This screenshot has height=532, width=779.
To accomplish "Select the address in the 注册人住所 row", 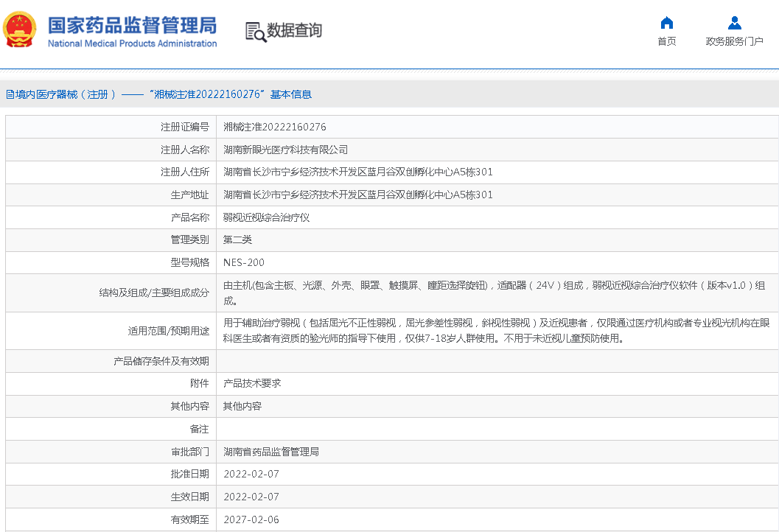I will [357, 172].
